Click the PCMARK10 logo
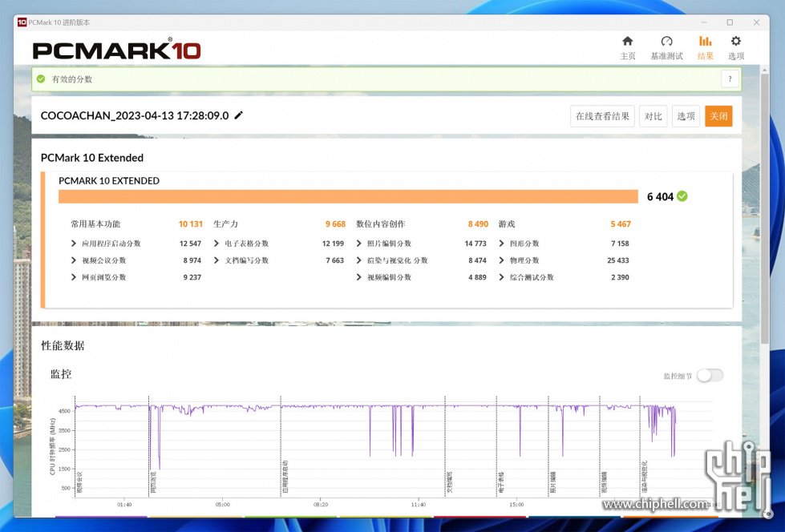 (116, 50)
